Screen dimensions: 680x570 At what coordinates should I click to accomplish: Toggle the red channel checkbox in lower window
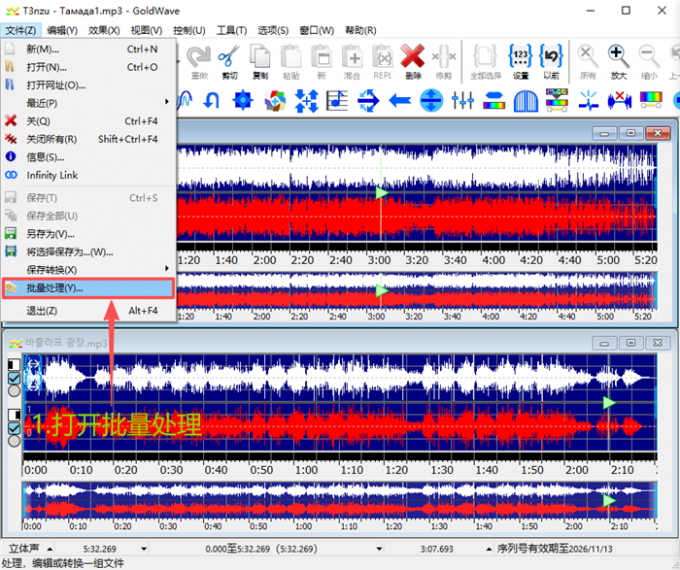pyautogui.click(x=13, y=428)
